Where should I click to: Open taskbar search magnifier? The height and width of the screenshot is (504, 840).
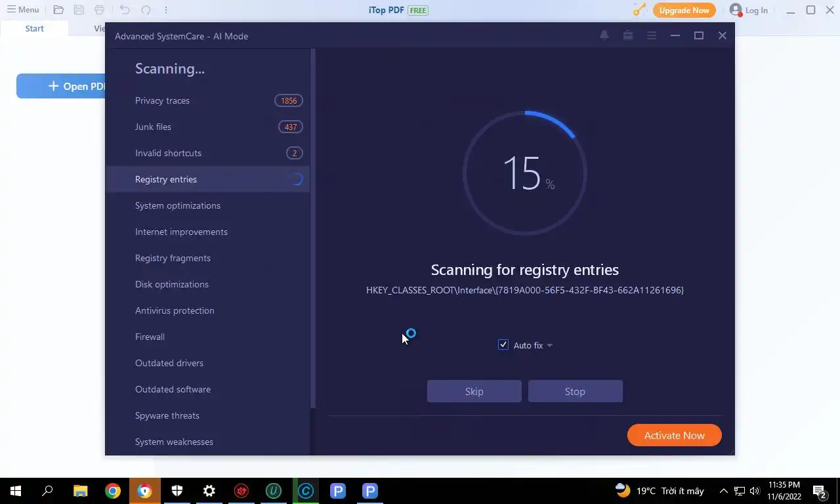[x=48, y=491]
